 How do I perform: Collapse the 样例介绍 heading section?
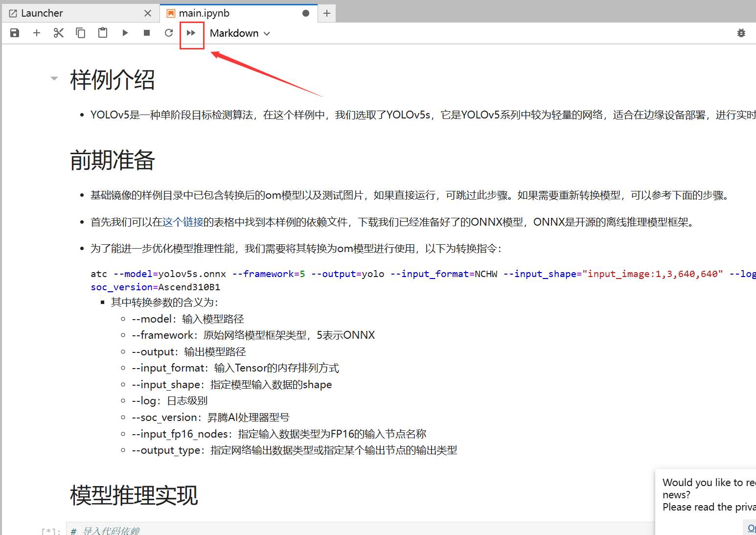coord(54,78)
